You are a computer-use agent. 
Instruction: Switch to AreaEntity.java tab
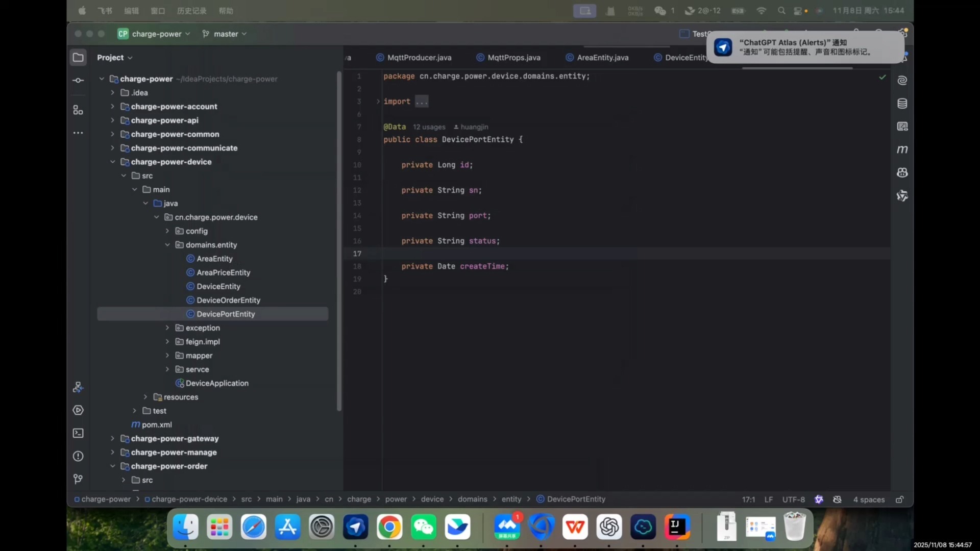[602, 58]
